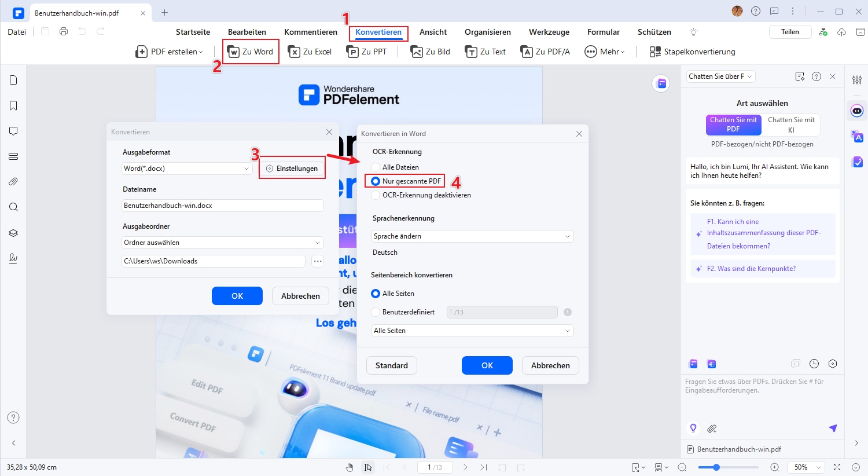Open the bookmarks sidebar icon
868x476 pixels.
point(13,105)
